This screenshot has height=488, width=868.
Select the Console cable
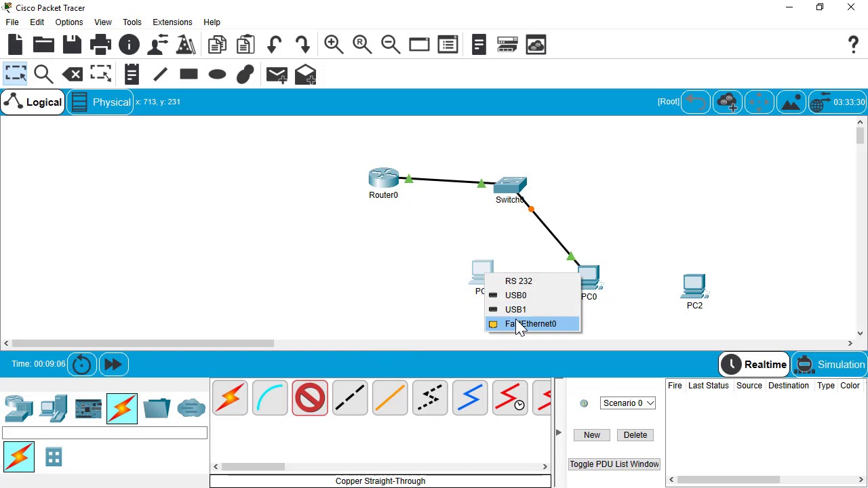pos(270,397)
